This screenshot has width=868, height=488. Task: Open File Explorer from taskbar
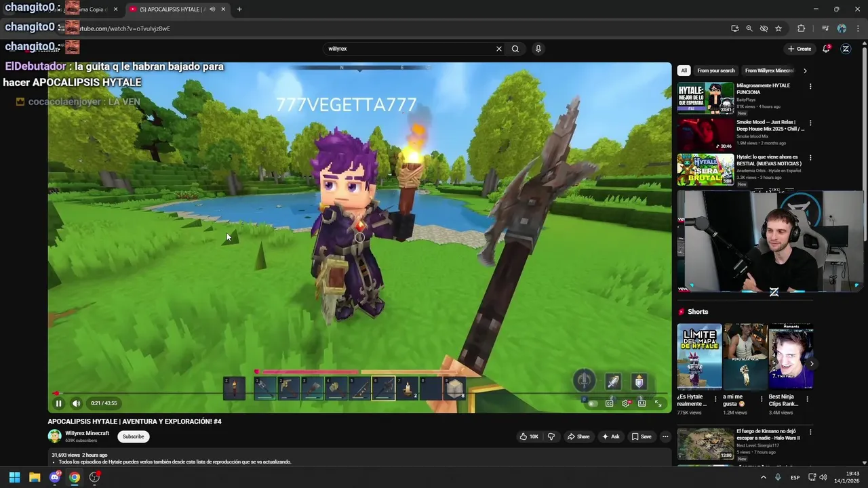35,477
